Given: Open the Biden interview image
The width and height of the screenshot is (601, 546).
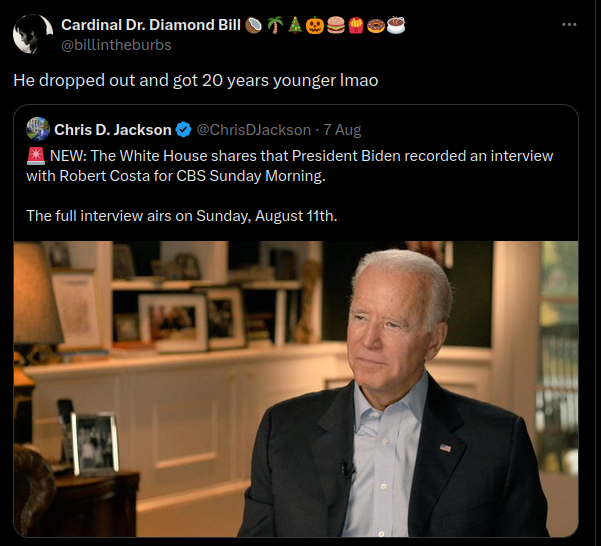Looking at the screenshot, I should tap(296, 388).
